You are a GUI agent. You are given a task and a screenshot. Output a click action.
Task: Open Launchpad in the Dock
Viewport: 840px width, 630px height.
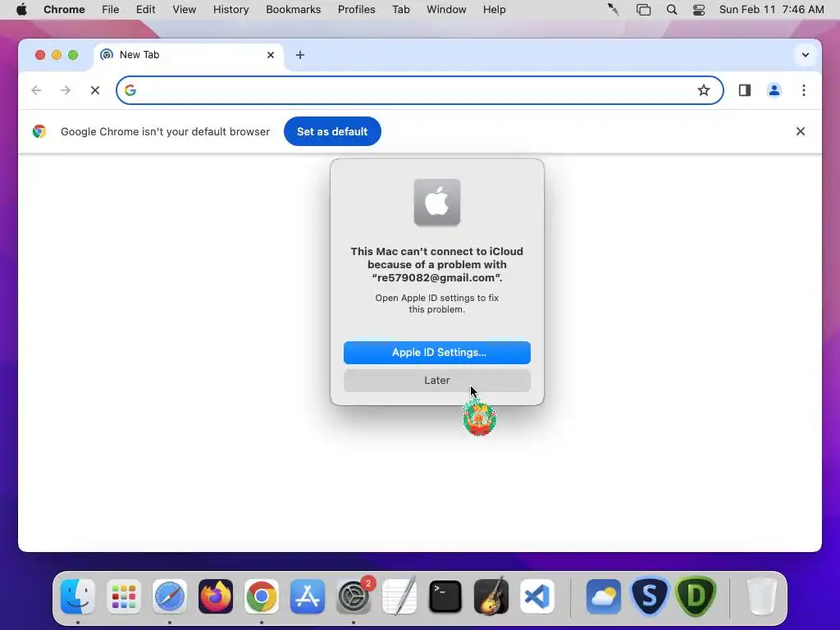[x=124, y=596]
